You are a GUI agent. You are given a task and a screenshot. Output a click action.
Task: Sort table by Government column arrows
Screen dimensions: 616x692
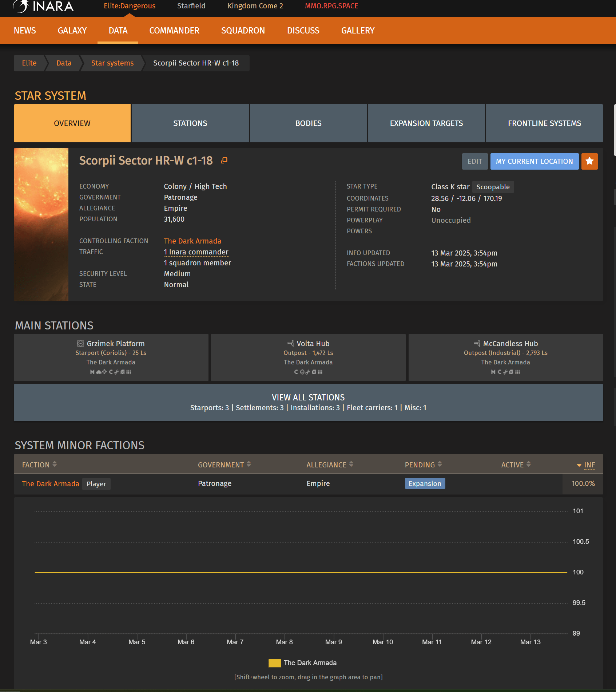pyautogui.click(x=249, y=464)
